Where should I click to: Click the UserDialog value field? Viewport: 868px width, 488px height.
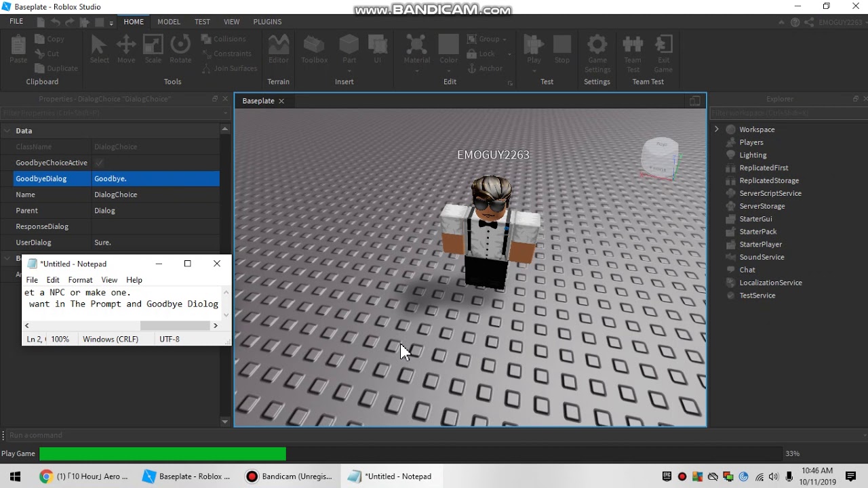click(x=155, y=243)
